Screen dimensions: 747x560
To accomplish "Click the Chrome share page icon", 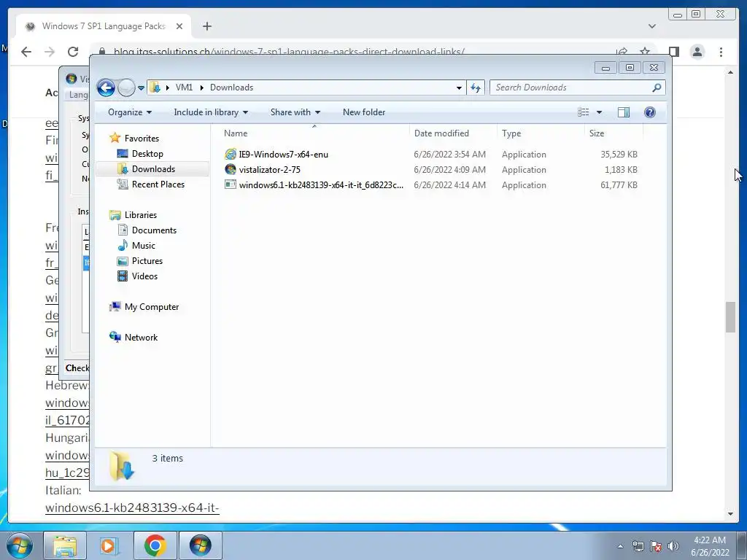I will pos(622,52).
